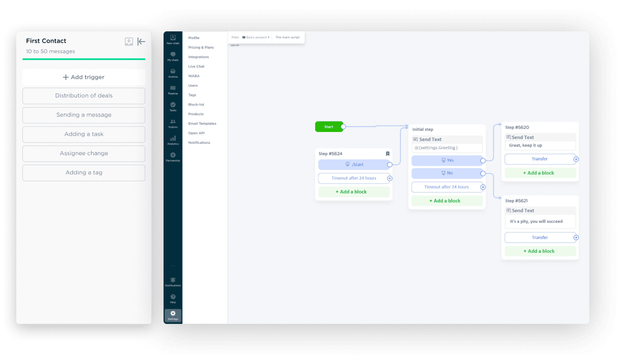625x364 pixels.
Task: Collapse the First Contact panel with arrow icon
Action: 141,41
